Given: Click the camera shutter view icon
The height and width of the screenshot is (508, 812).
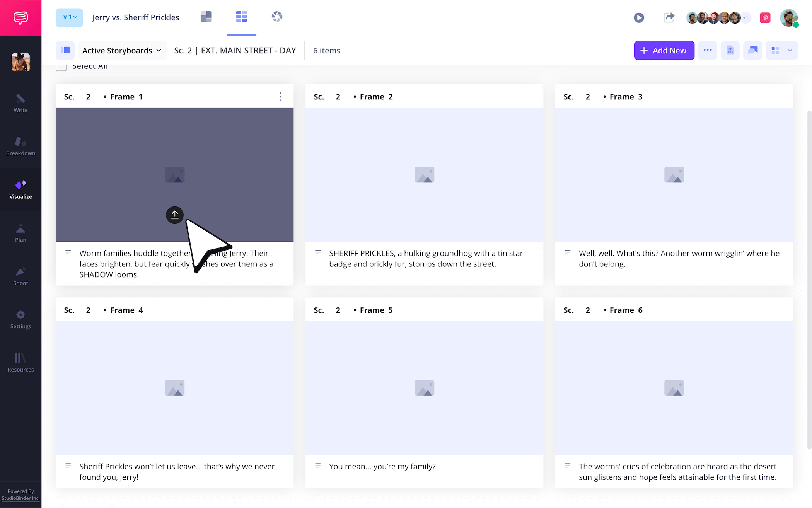Looking at the screenshot, I should click(277, 17).
